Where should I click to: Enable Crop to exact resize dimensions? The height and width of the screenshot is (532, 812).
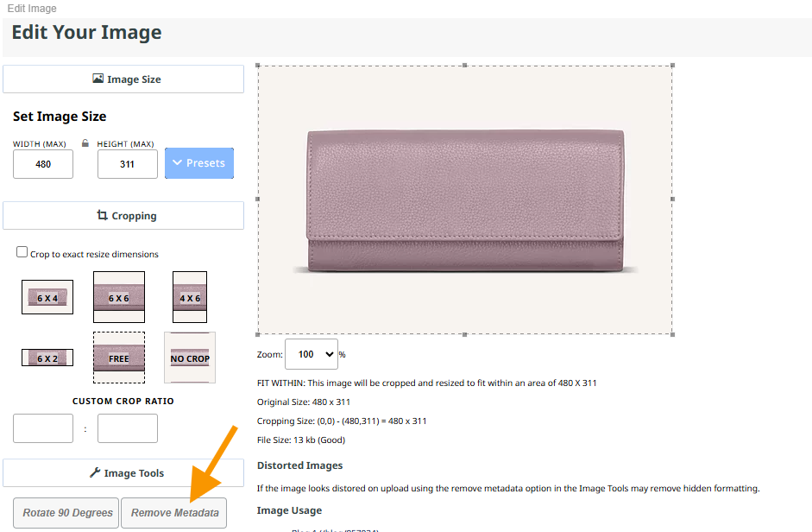(x=22, y=252)
